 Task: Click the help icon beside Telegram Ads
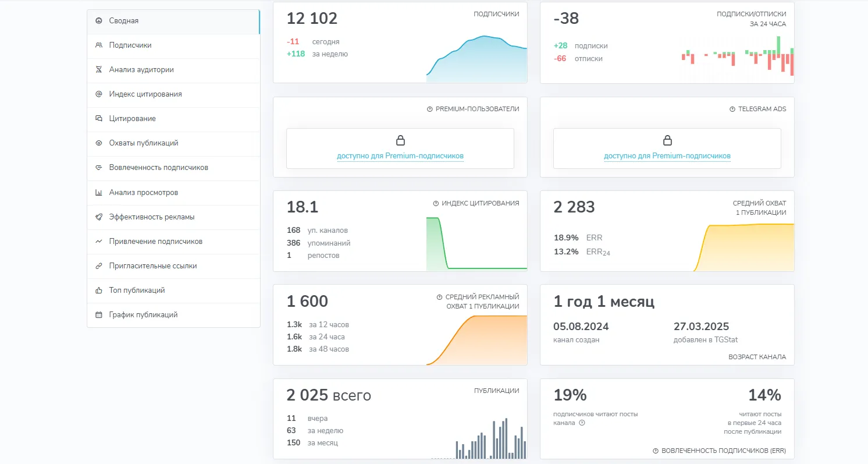[732, 109]
